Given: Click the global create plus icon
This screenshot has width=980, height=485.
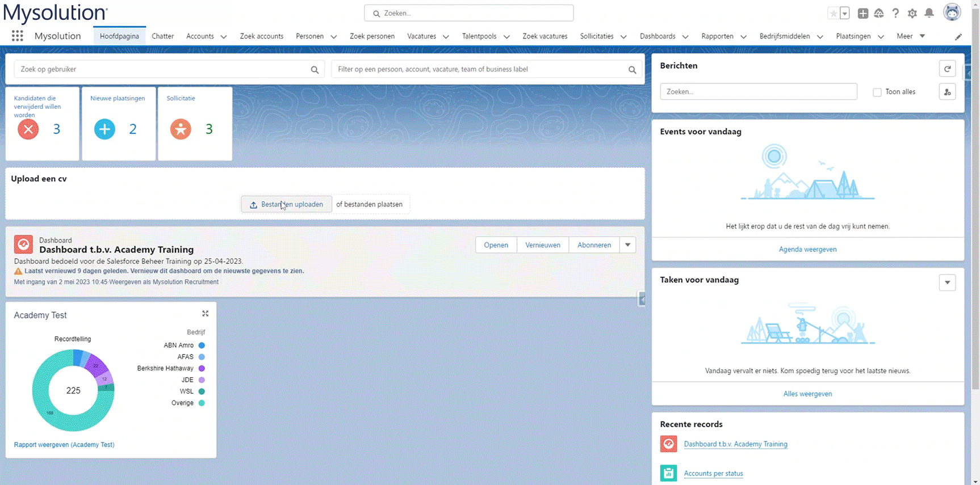Looking at the screenshot, I should pyautogui.click(x=862, y=13).
